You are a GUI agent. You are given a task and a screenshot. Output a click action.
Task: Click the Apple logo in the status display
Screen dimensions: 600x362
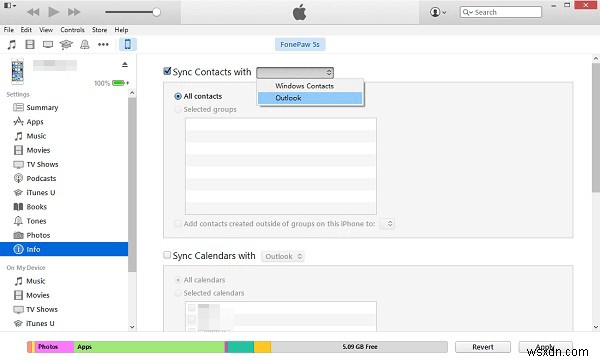pos(300,12)
